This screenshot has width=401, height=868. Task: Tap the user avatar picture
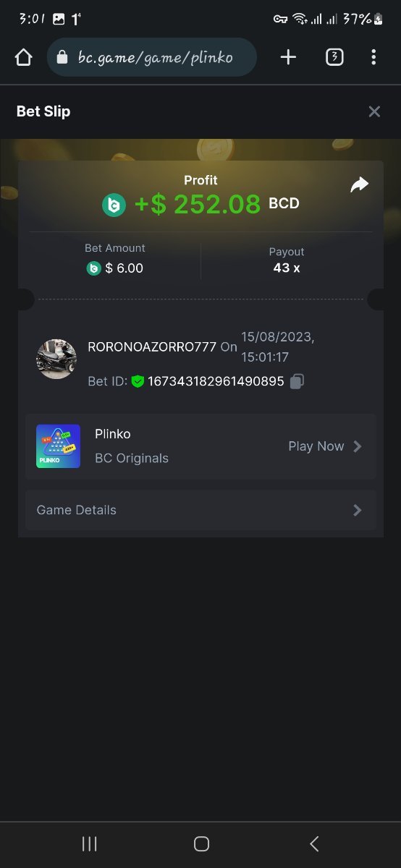tap(56, 359)
